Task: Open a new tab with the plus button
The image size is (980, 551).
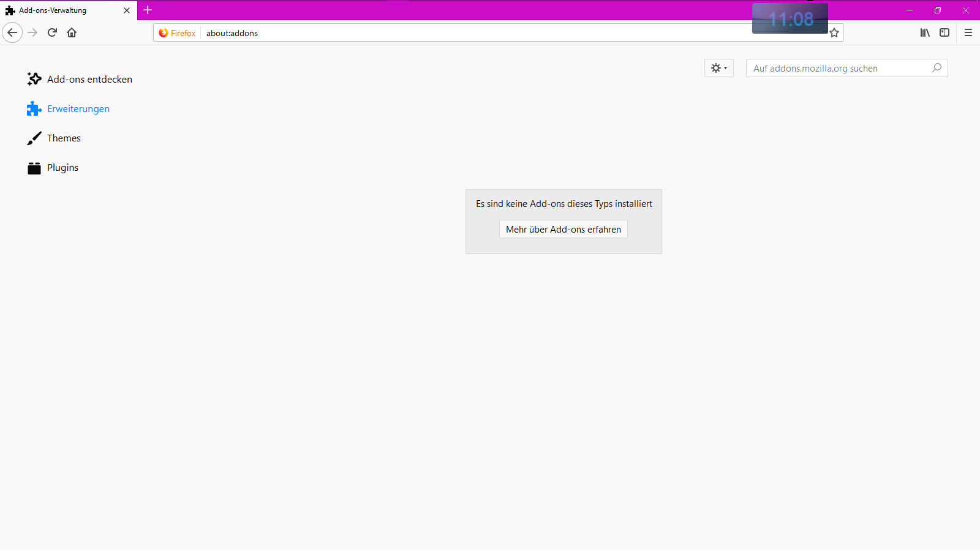Action: pyautogui.click(x=148, y=10)
